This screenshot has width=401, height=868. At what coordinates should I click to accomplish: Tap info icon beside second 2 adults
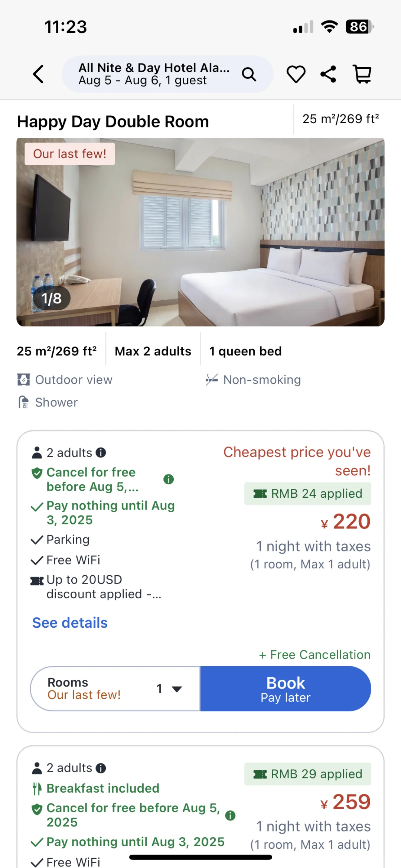point(101,768)
